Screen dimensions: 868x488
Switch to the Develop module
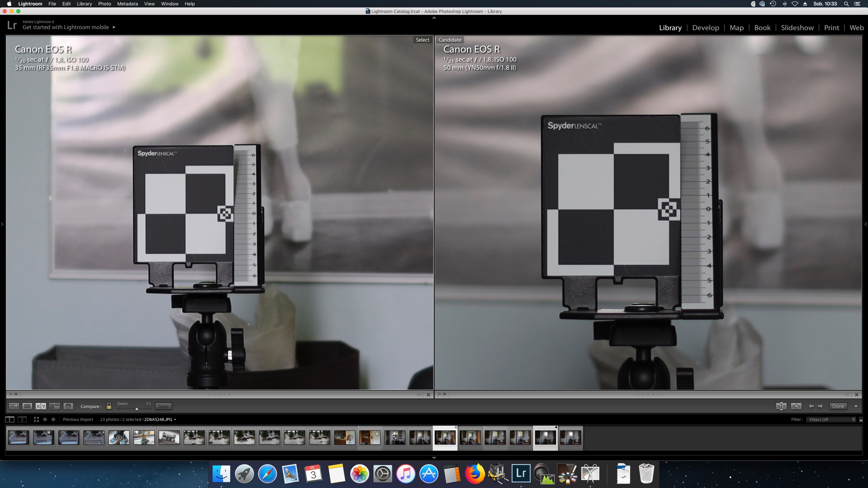pos(705,28)
